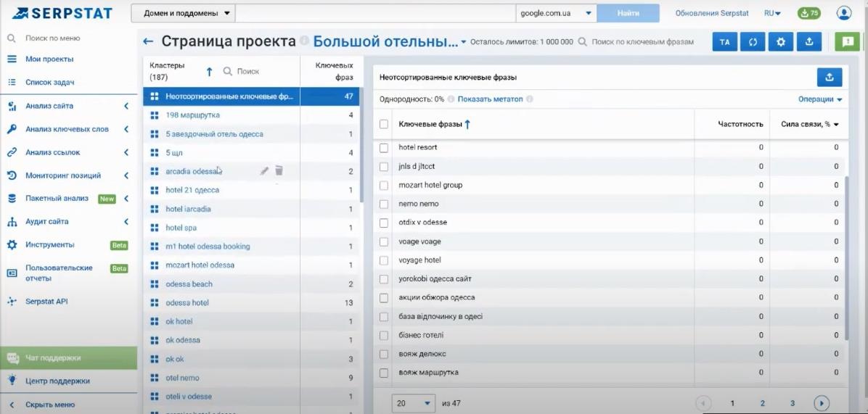
Task: Click the Мои проекты menu icon
Action: click(12, 59)
